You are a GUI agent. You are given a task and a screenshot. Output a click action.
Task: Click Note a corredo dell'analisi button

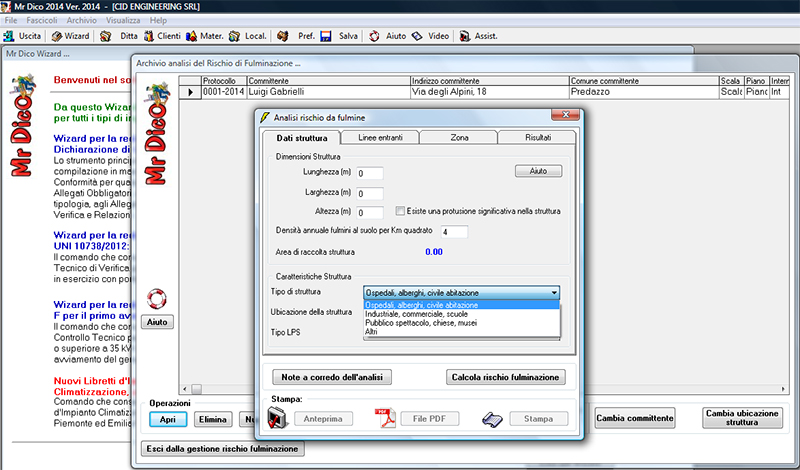click(332, 377)
